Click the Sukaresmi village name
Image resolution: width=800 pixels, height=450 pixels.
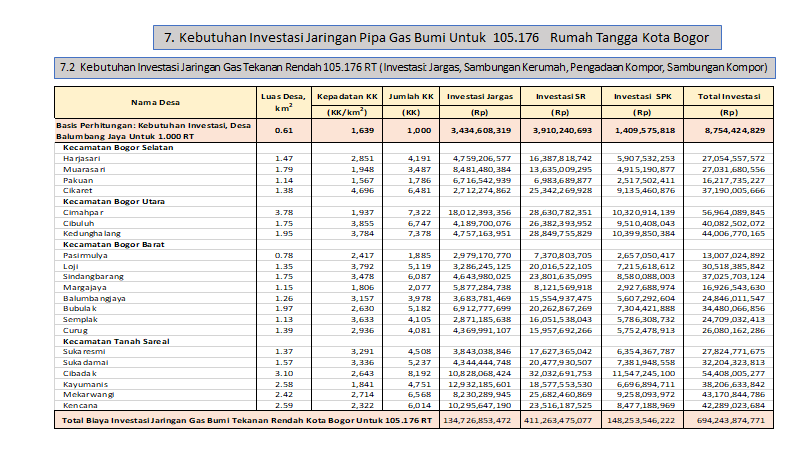pyautogui.click(x=84, y=352)
